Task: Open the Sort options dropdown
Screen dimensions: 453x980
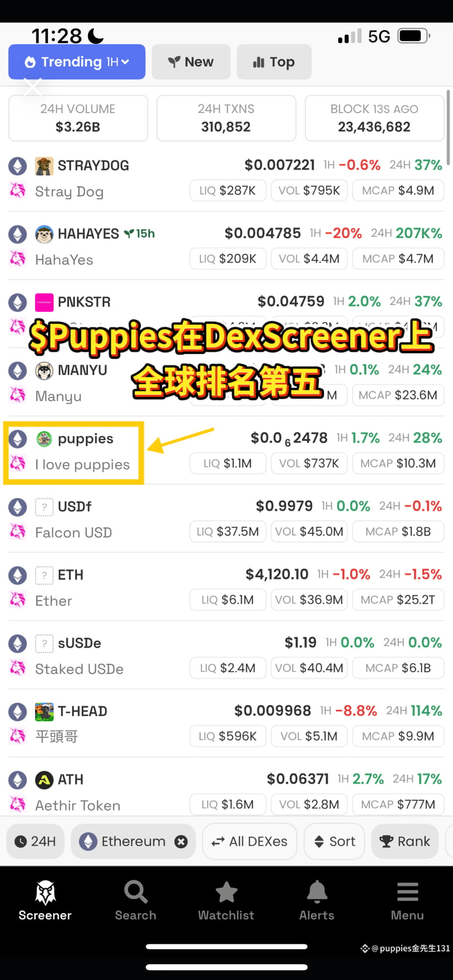Action: [x=334, y=841]
